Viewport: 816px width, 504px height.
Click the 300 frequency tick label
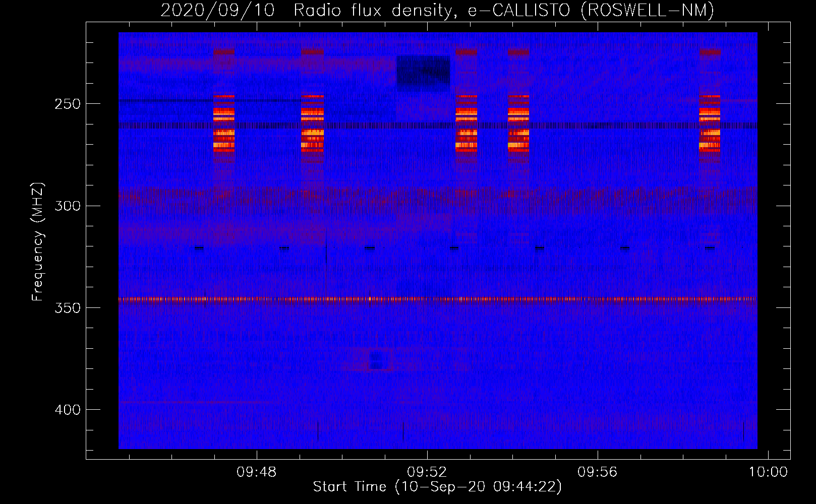click(x=68, y=206)
